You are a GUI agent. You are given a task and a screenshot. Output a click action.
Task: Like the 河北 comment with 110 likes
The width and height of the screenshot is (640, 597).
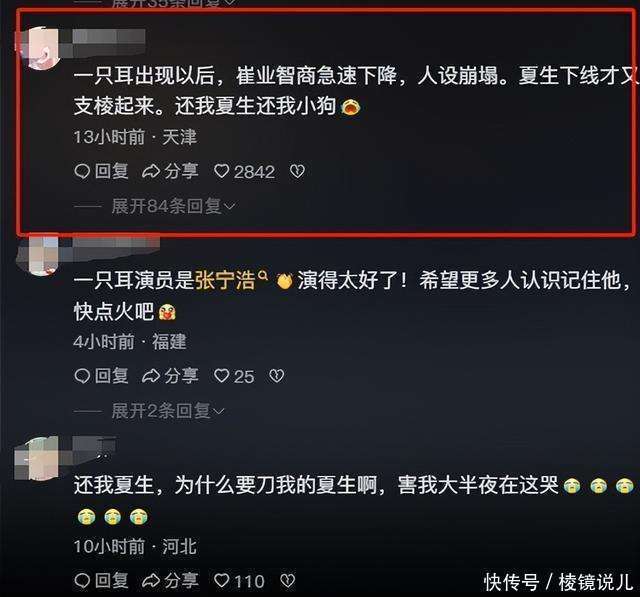click(239, 581)
